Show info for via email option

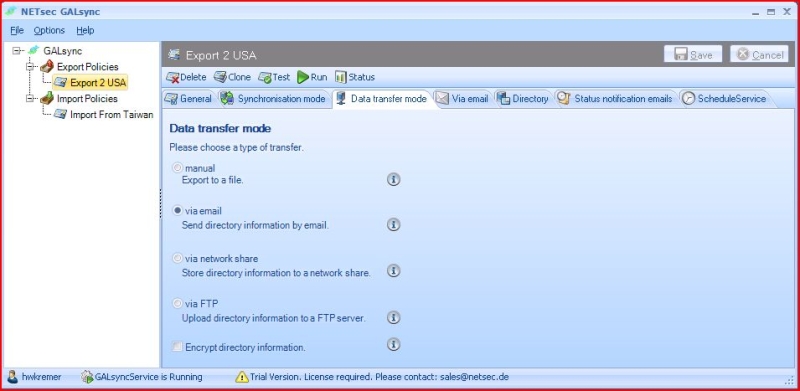[393, 225]
